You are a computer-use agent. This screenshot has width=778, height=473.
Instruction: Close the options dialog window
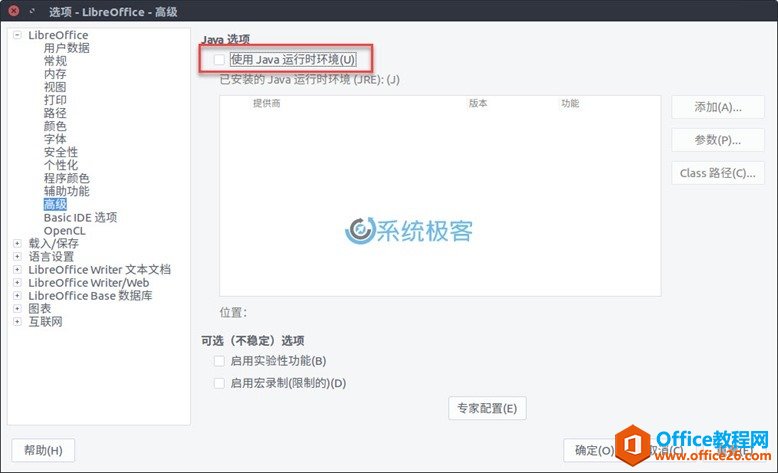pos(14,10)
